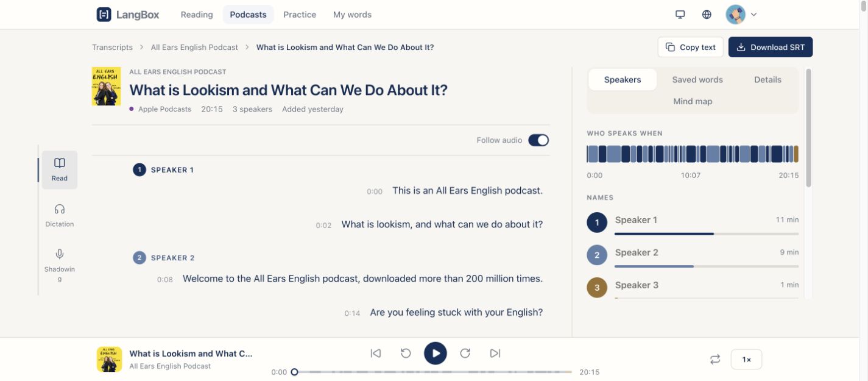This screenshot has height=381, width=868.
Task: Click line 'Are you feeling stuck with your English?'
Action: pyautogui.click(x=456, y=312)
